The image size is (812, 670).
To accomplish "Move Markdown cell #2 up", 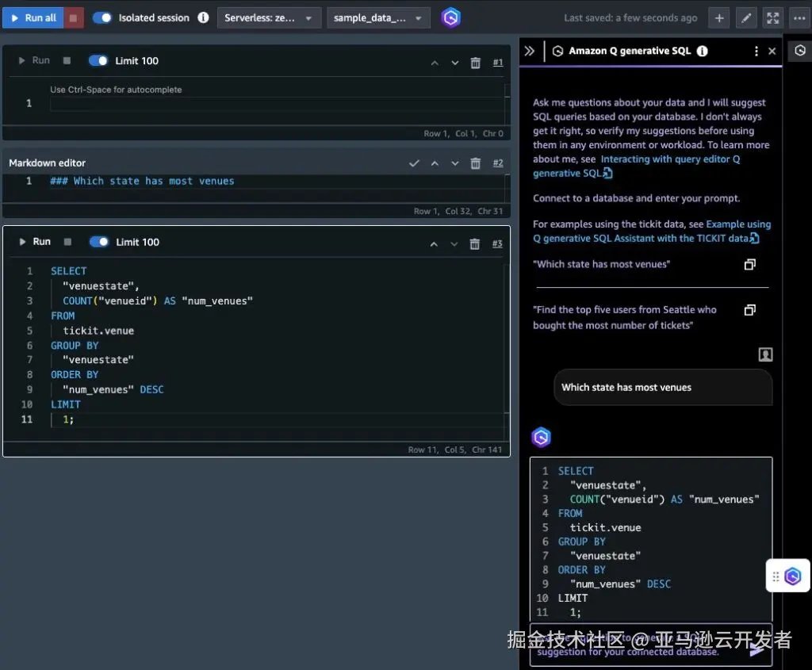I will tap(435, 163).
